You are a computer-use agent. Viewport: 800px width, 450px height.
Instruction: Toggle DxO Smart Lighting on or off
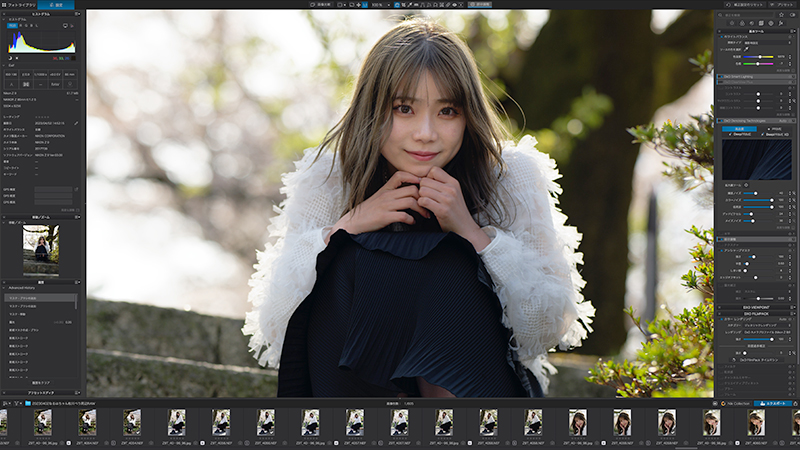719,76
